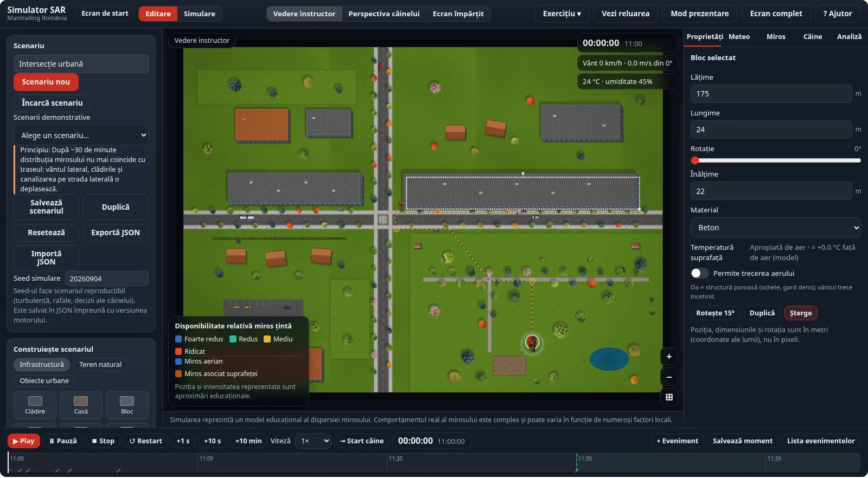Expand the Material Beton dropdown

coord(776,228)
